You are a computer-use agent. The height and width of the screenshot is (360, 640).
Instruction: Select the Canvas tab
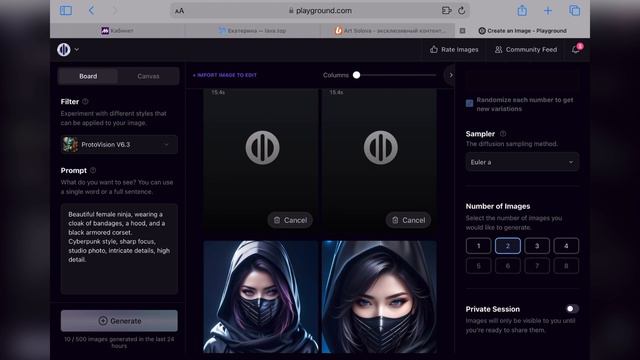[x=148, y=76]
